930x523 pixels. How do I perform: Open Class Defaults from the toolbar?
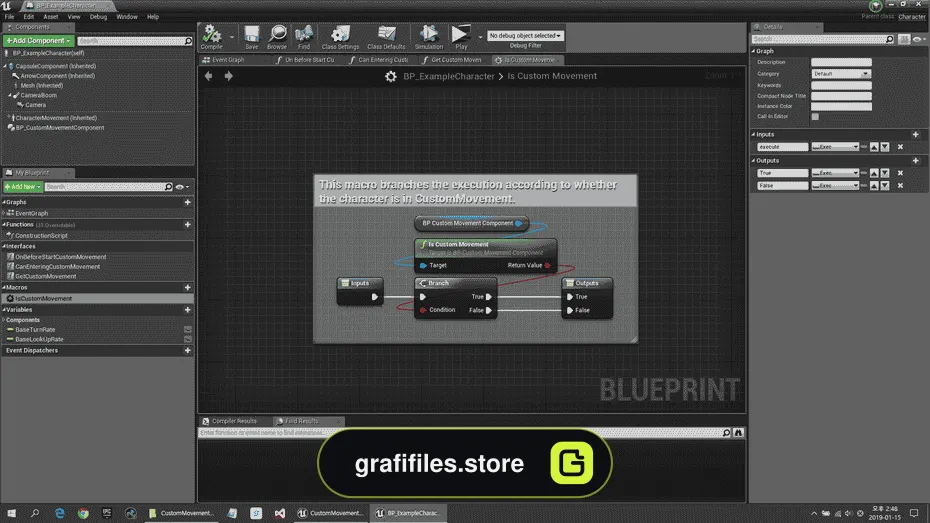[x=386, y=37]
